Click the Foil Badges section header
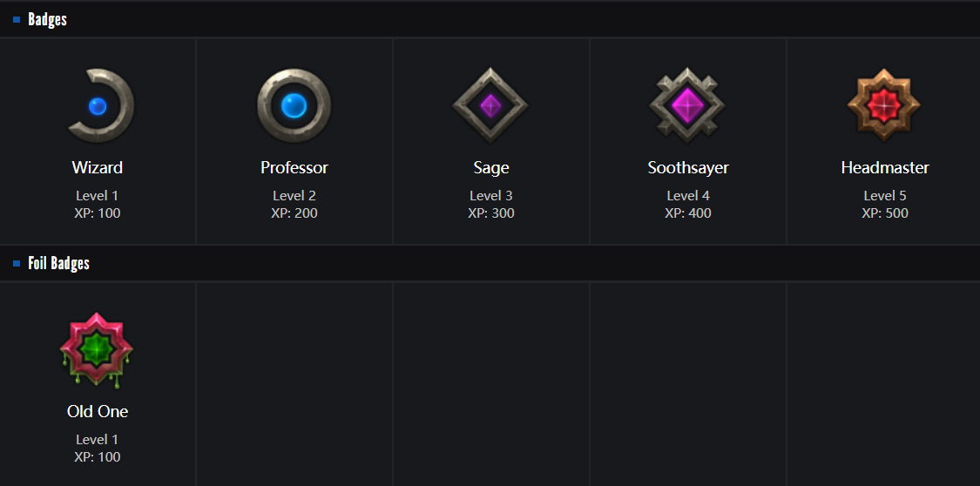Screen dimensions: 980x486 [58, 264]
